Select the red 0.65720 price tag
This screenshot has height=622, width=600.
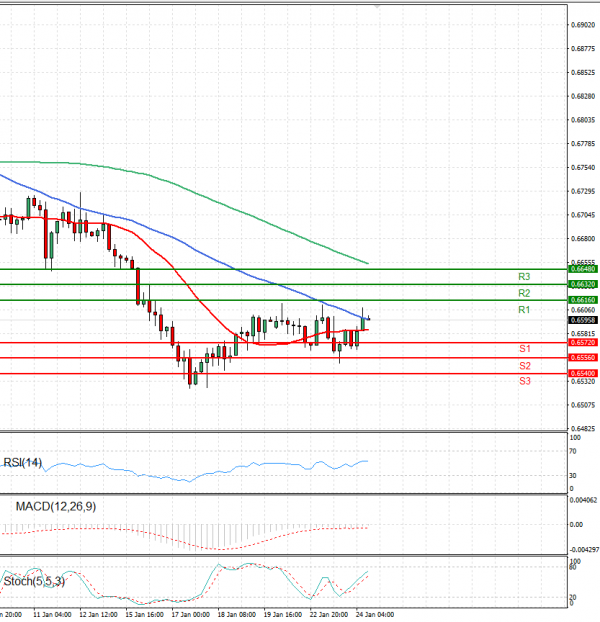coord(583,342)
